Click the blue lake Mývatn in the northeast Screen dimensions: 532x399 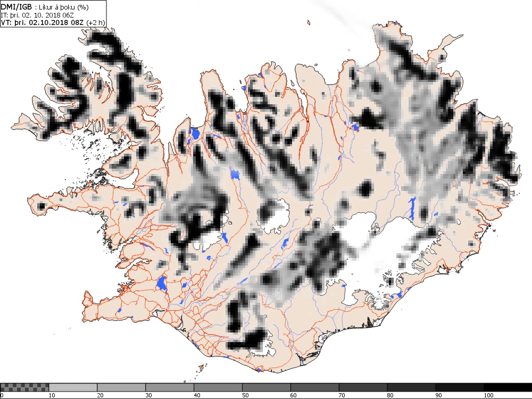[x=355, y=128]
